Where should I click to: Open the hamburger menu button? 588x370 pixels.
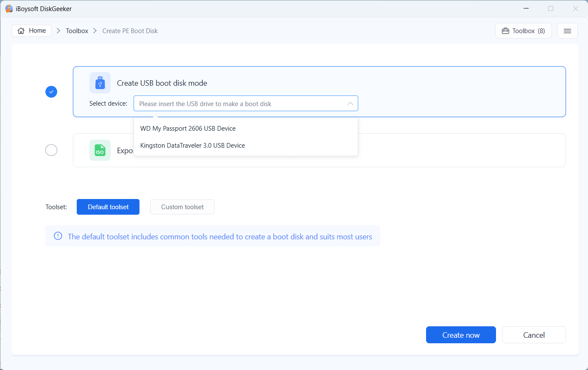pyautogui.click(x=567, y=31)
